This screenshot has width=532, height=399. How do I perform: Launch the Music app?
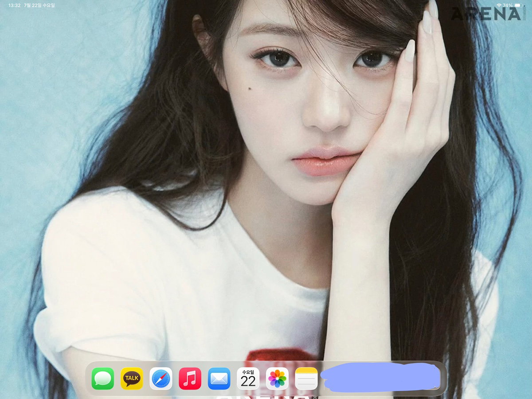click(x=190, y=379)
